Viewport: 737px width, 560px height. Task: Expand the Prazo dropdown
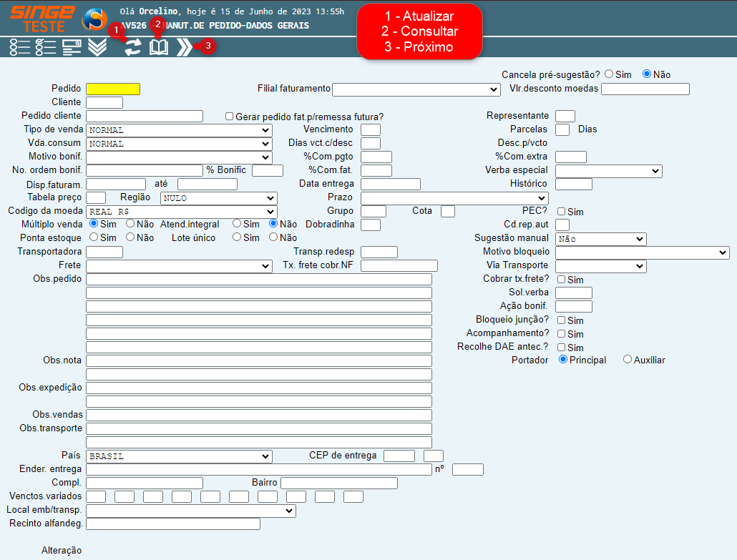454,198
